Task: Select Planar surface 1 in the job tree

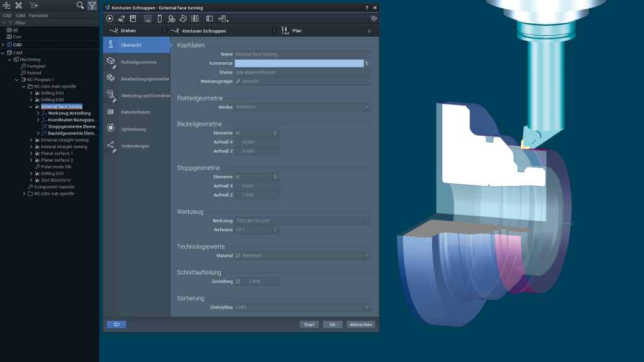Action: click(57, 153)
